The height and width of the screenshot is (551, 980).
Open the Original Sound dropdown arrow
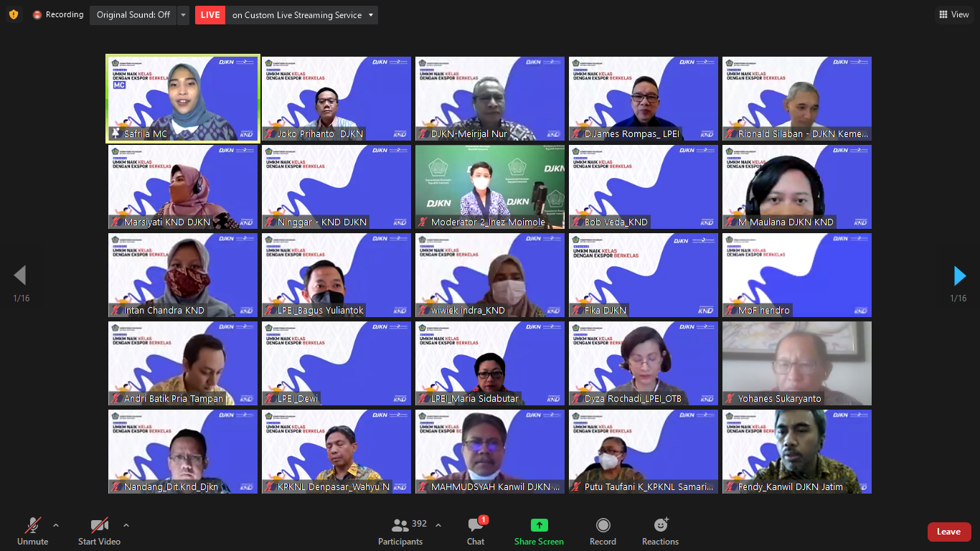(x=183, y=15)
